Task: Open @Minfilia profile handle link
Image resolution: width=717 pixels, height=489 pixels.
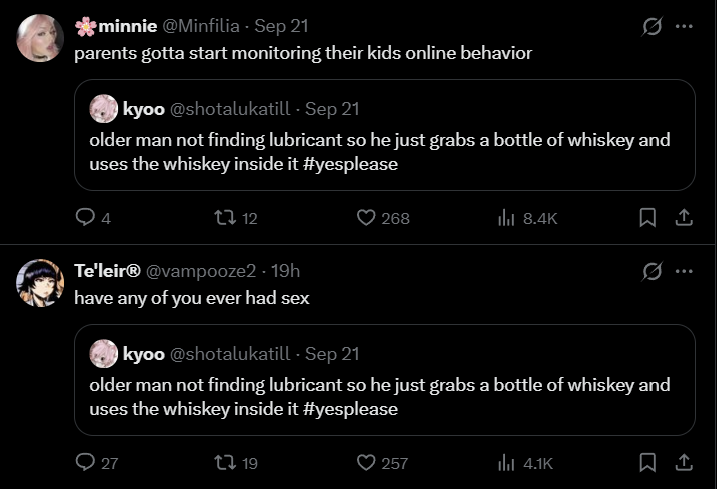Action: (201, 26)
